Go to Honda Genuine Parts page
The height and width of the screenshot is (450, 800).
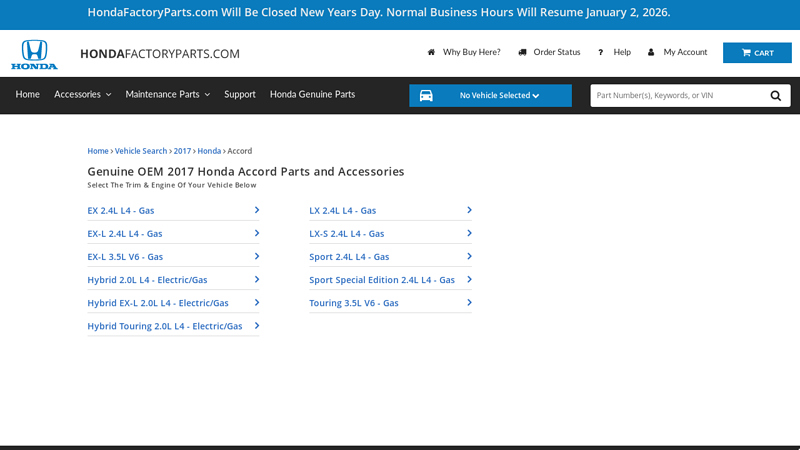click(312, 94)
